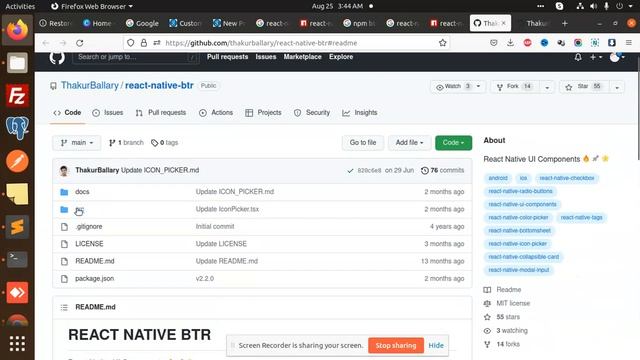Open the docs folder
The width and height of the screenshot is (640, 360).
(82, 191)
